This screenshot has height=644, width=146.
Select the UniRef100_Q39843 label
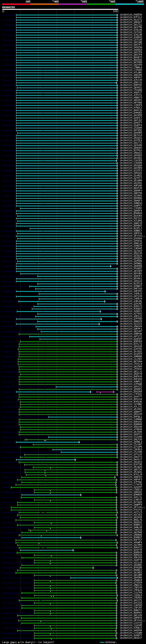pyautogui.click(x=131, y=37)
